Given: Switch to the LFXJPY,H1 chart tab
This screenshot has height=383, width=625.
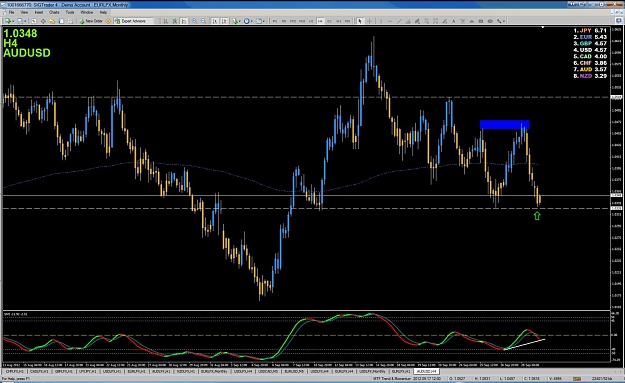Looking at the screenshot, I should (87, 371).
